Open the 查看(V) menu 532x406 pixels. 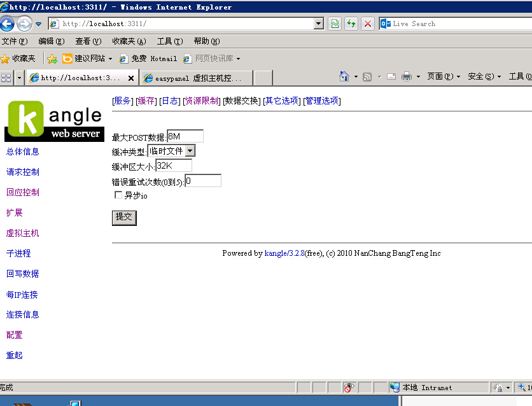pyautogui.click(x=88, y=41)
